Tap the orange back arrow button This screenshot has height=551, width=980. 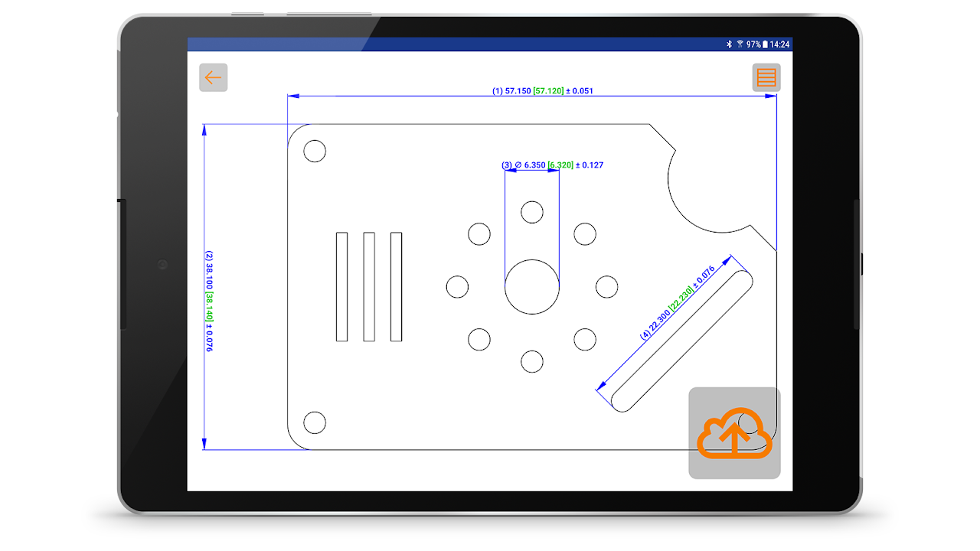coord(213,77)
